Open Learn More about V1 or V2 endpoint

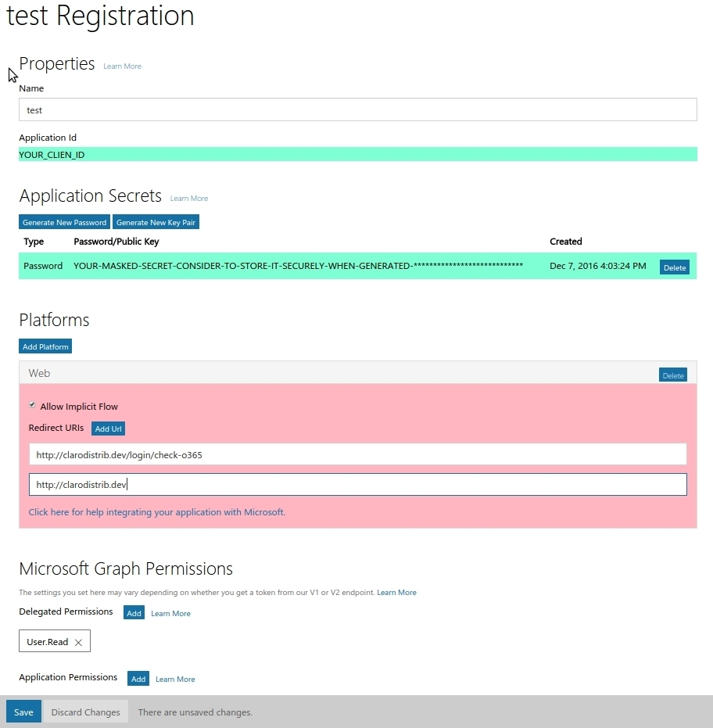[x=396, y=593]
